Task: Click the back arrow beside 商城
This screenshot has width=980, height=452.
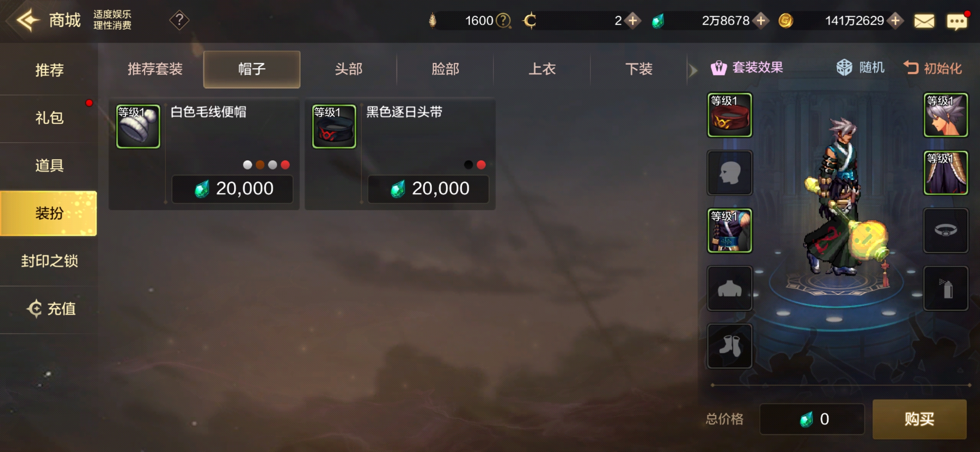Action: (28, 20)
